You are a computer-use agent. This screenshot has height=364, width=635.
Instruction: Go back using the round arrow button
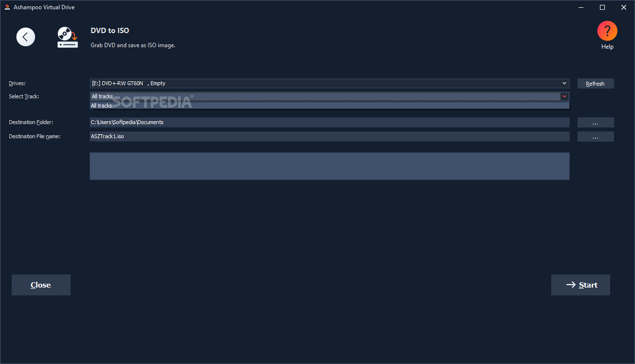pyautogui.click(x=26, y=37)
